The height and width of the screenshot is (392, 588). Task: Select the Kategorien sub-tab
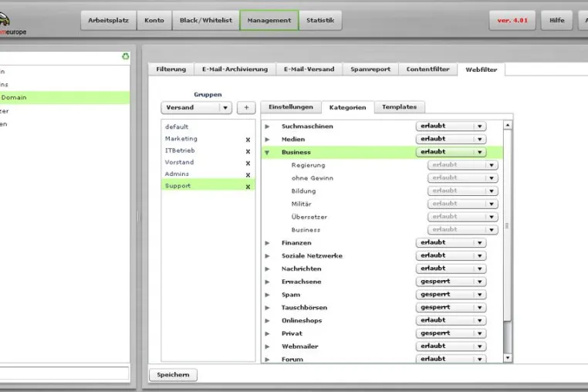pos(347,107)
